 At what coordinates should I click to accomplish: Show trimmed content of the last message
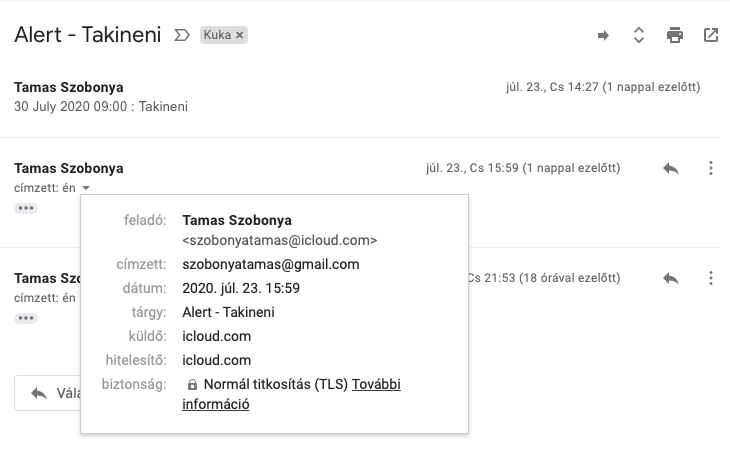pos(27,318)
